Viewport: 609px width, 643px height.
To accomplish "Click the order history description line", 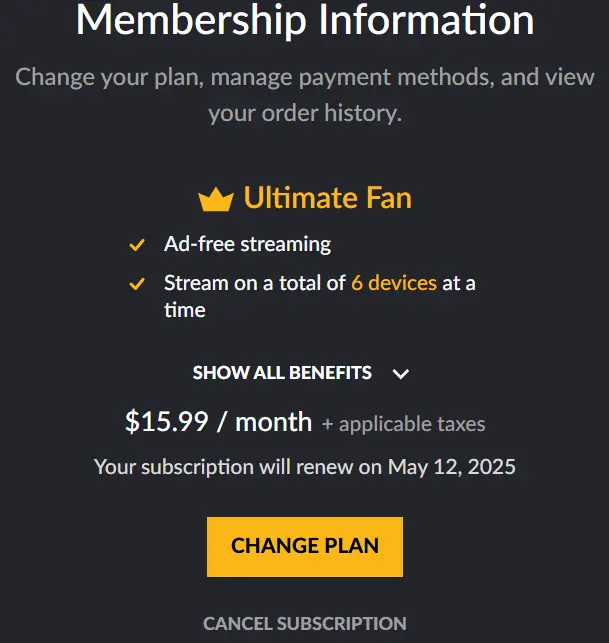I will (305, 114).
